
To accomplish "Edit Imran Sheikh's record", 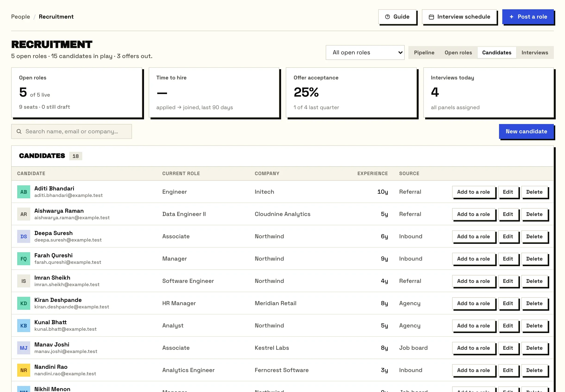I will click(508, 281).
